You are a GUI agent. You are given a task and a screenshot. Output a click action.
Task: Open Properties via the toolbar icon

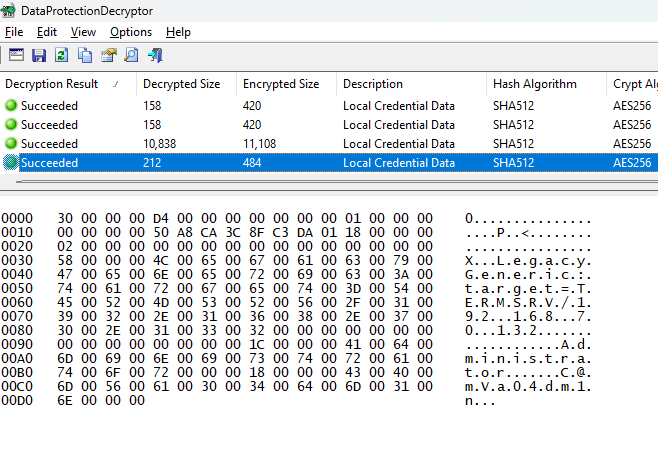point(108,55)
